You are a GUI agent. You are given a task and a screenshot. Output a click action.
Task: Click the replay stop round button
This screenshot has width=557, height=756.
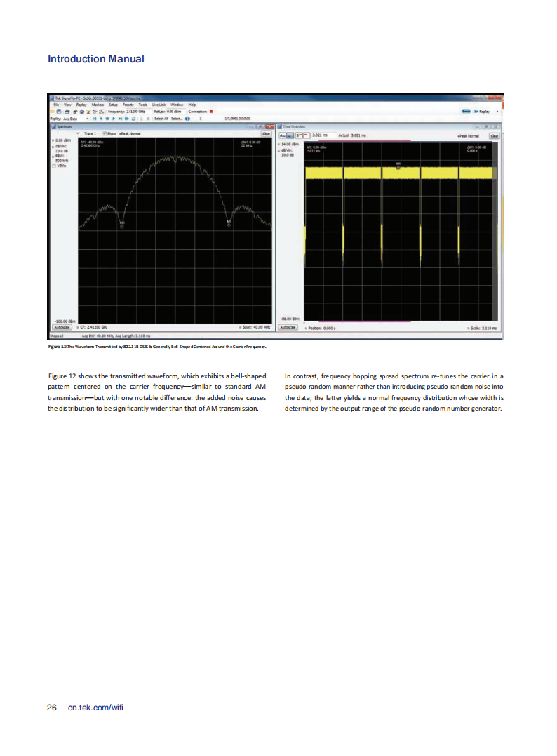click(107, 119)
